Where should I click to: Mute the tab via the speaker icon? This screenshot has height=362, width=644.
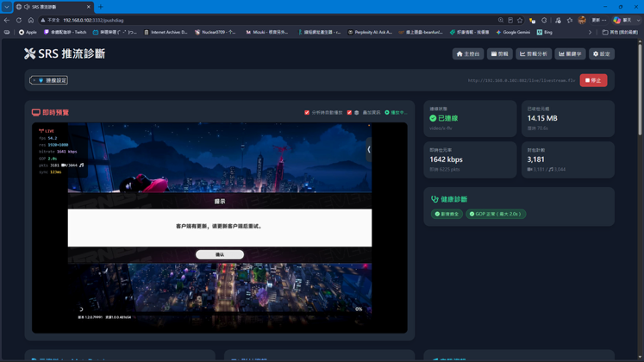[26, 7]
